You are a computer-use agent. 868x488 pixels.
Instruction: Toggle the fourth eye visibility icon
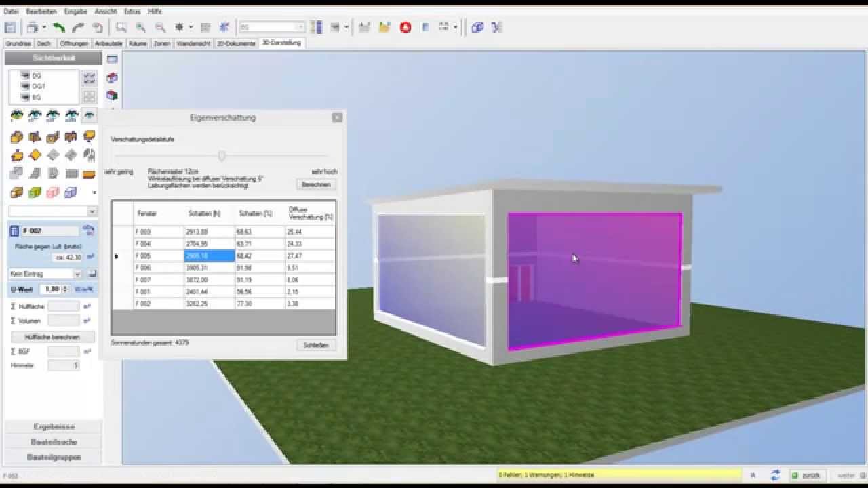[71, 116]
